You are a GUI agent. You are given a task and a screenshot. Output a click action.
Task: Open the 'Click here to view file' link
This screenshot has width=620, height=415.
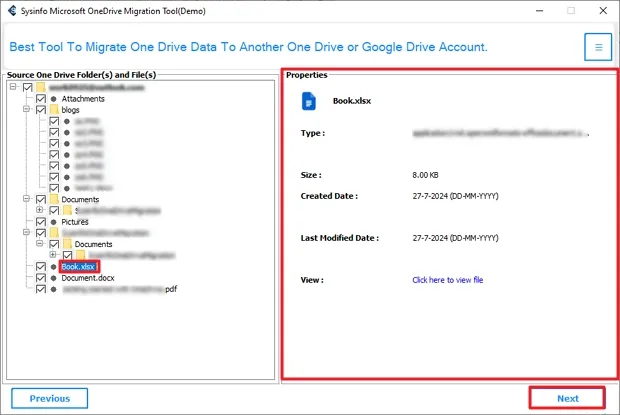pos(447,280)
